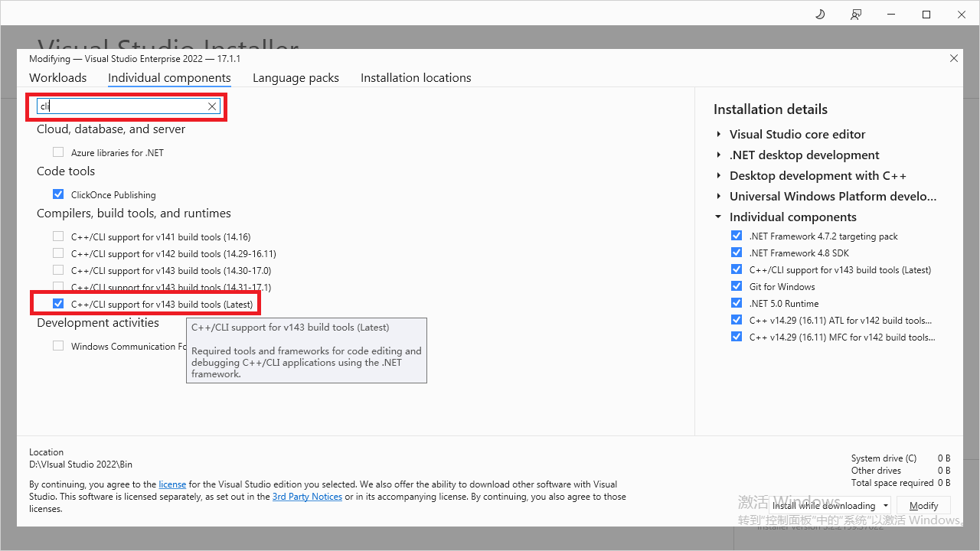
Task: Expand Universal Windows Platform development
Action: [719, 196]
